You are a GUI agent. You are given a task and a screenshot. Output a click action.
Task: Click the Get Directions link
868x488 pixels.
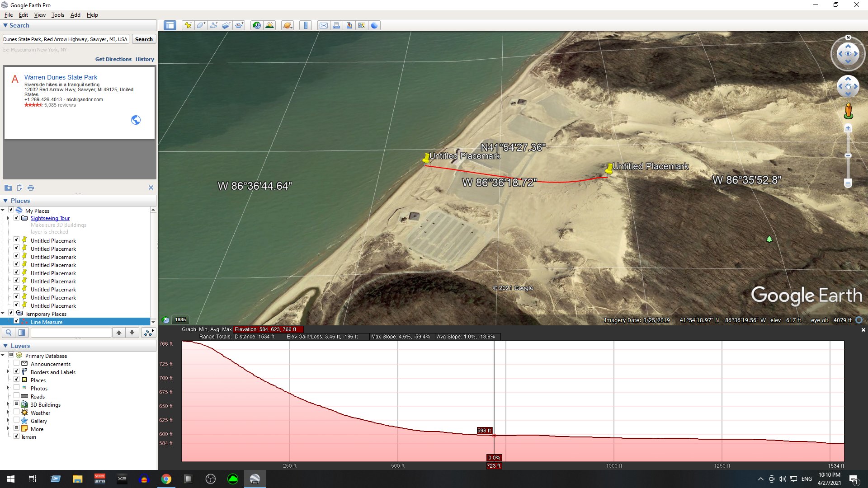click(x=113, y=59)
